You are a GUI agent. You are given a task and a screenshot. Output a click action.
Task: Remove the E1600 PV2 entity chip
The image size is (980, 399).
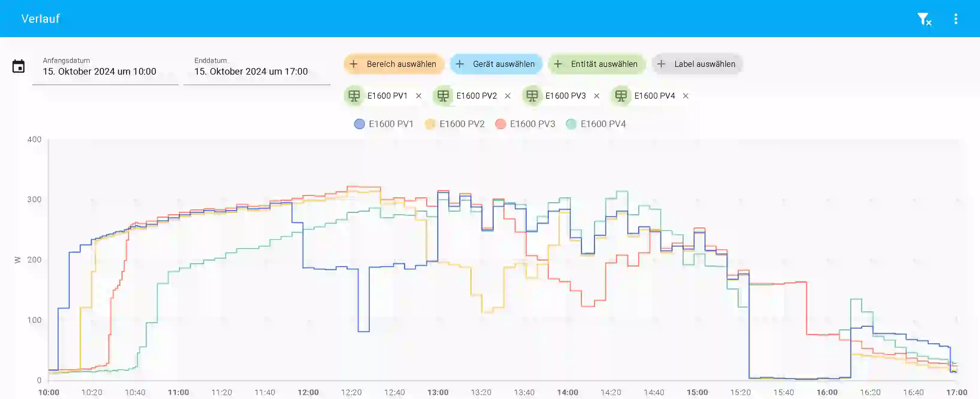click(508, 96)
